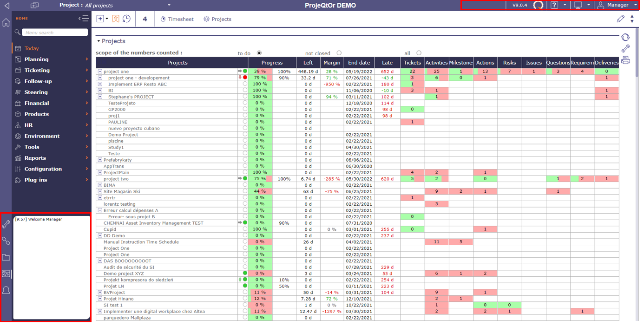The image size is (644, 326).
Task: Open the Planning menu item
Action: coord(36,59)
